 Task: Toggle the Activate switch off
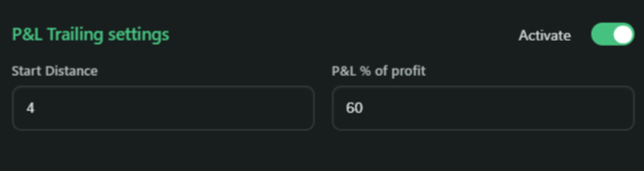tap(612, 35)
